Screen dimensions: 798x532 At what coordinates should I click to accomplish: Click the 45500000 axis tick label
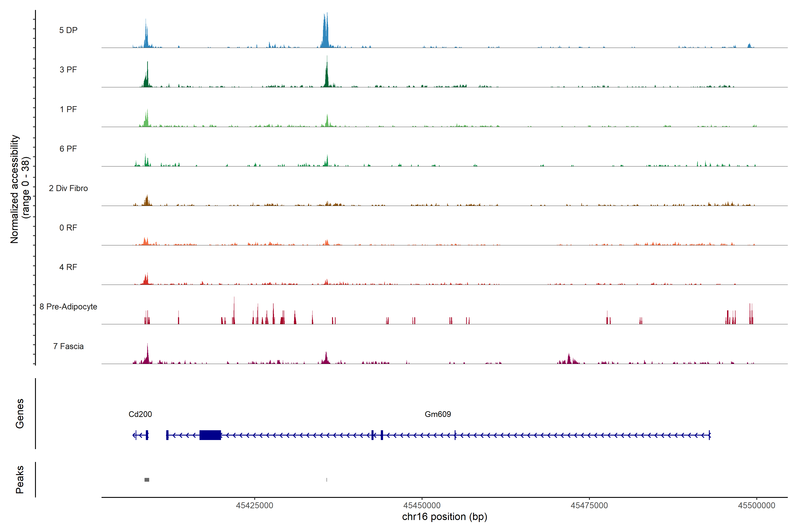pos(757,505)
